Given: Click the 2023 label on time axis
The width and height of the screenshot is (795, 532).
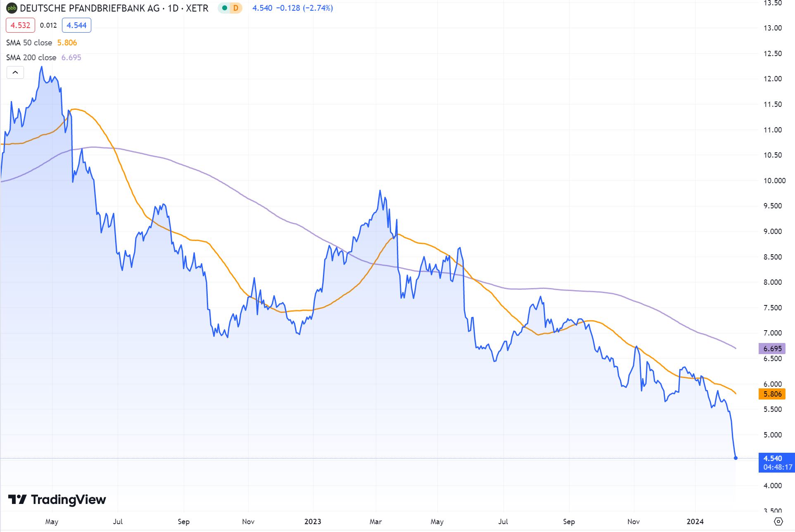Looking at the screenshot, I should tap(313, 522).
